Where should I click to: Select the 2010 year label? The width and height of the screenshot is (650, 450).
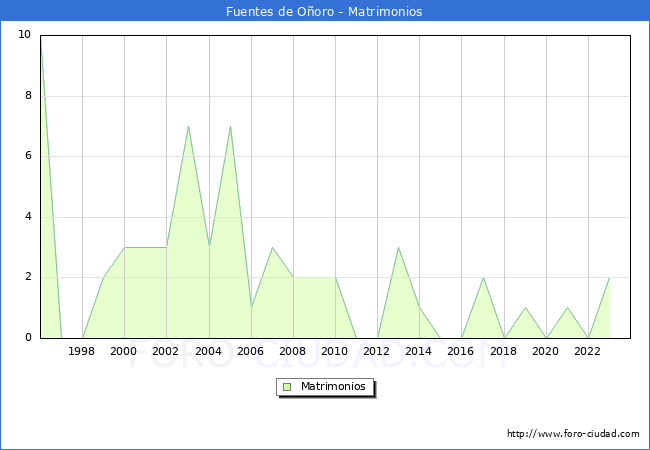(335, 351)
